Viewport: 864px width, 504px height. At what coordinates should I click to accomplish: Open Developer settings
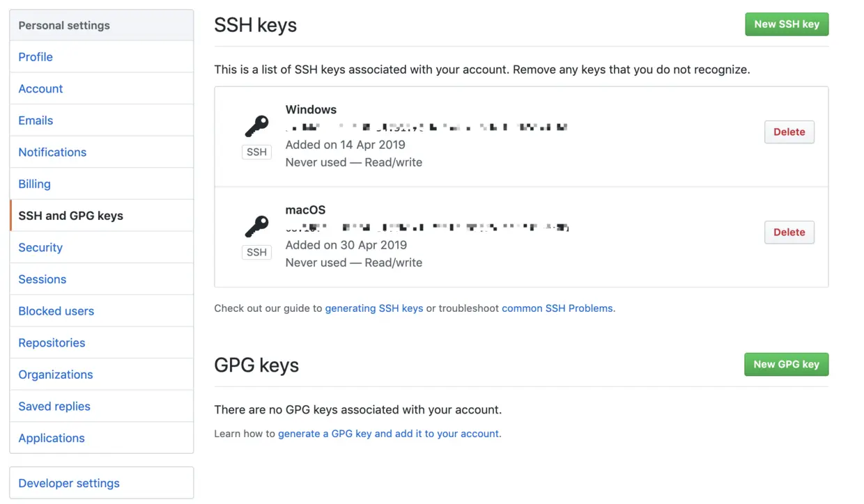click(x=68, y=482)
